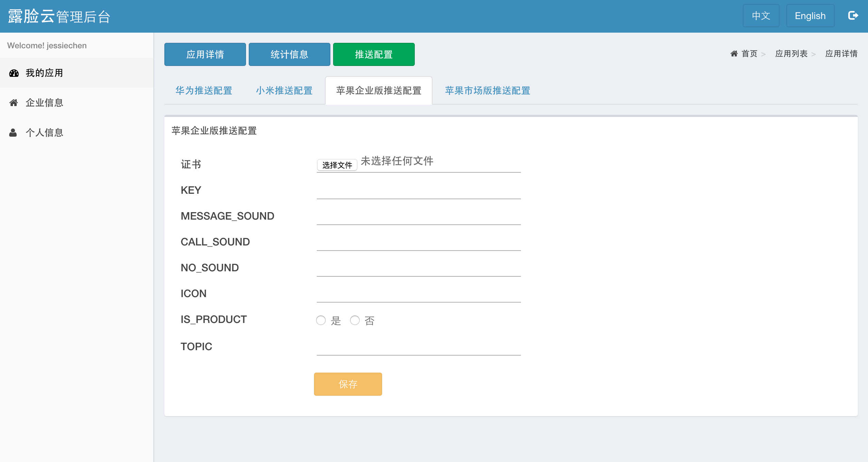Focus the NO_SOUND input field
868x462 pixels.
tap(419, 267)
